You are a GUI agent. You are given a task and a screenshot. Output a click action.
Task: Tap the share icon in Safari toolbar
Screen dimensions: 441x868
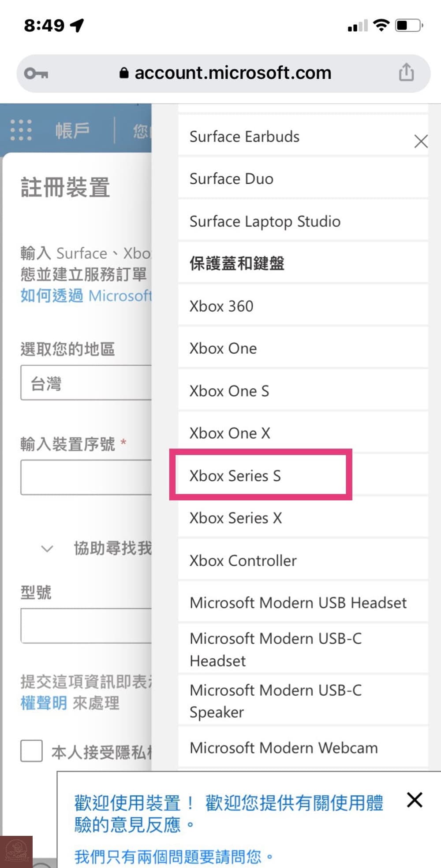click(x=406, y=72)
